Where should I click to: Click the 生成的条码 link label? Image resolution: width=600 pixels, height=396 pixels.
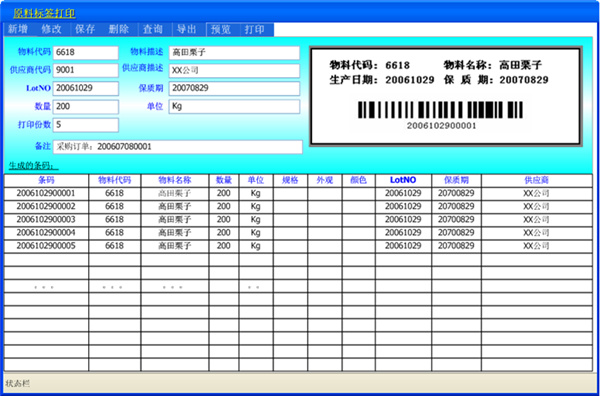point(34,166)
